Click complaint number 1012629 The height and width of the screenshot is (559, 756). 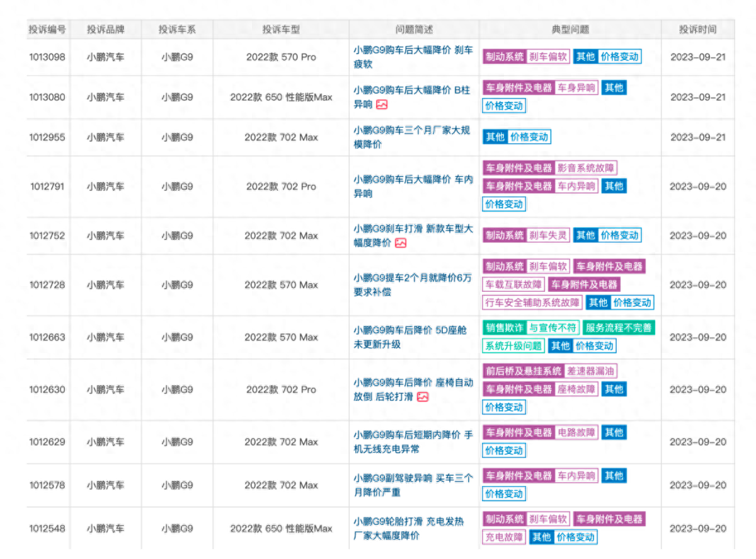point(47,442)
